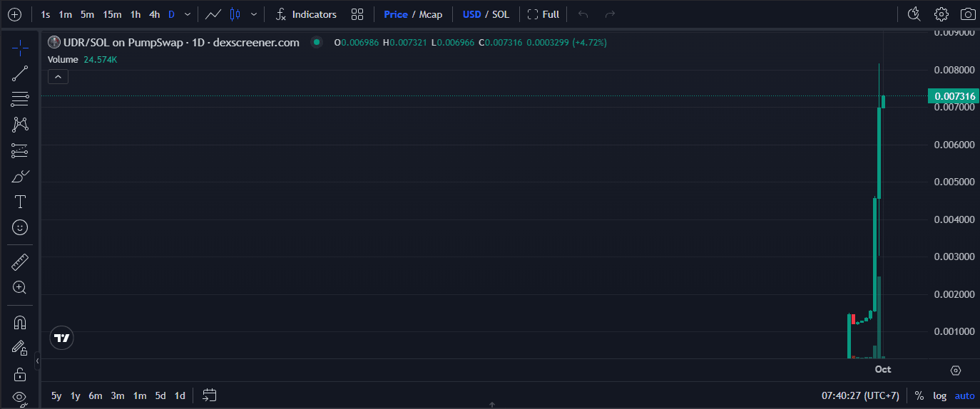Set the interval to 15m
The height and width of the screenshot is (409, 980).
point(112,14)
